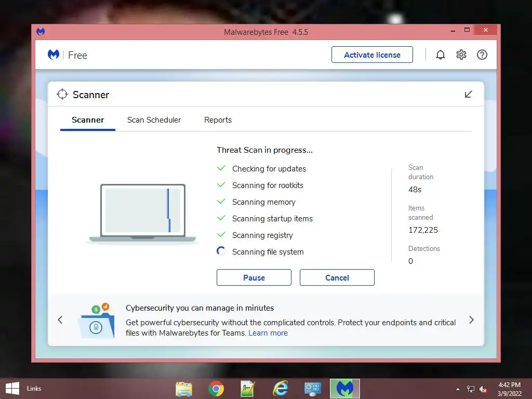This screenshot has height=399, width=532.
Task: Click the checkmark beside Scanning memory
Action: coord(221,202)
